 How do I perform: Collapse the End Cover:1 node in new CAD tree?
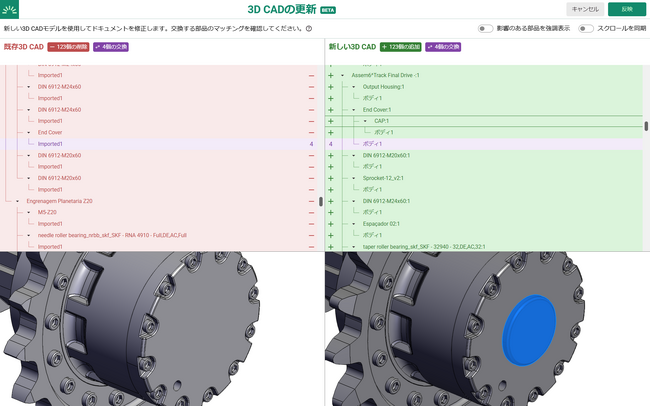pyautogui.click(x=353, y=109)
